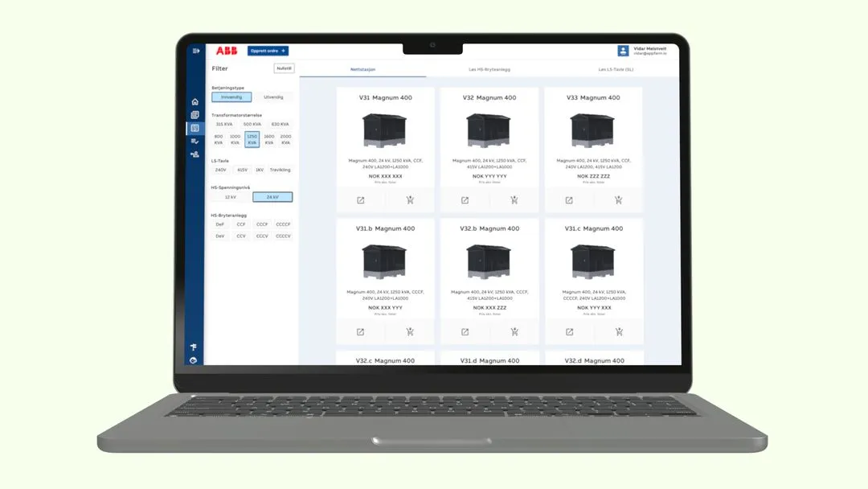This screenshot has height=489, width=868.
Task: Toggle the selected 1250 KVA filter
Action: pos(252,140)
